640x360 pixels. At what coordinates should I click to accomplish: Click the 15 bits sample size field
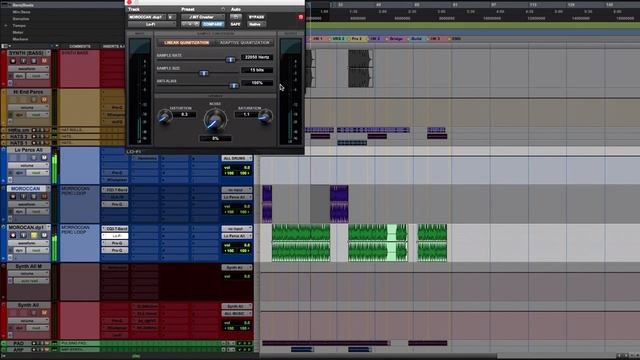tap(257, 70)
